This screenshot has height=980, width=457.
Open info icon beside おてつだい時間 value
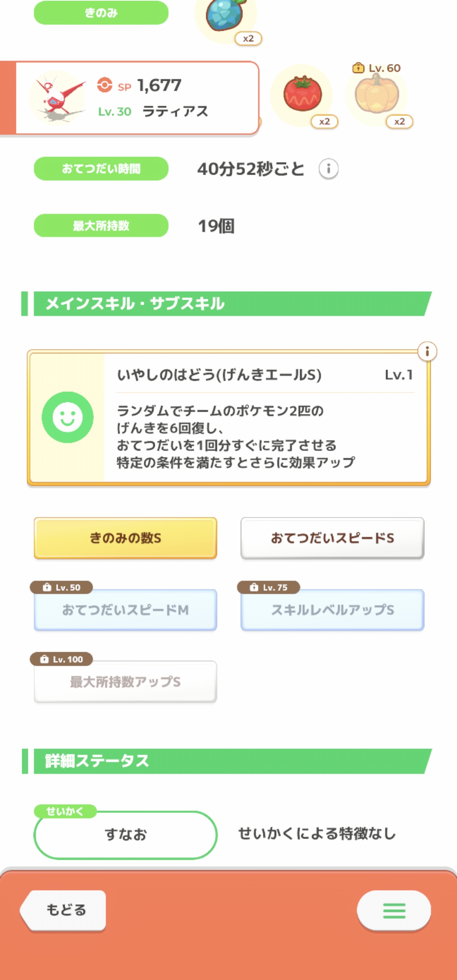point(328,169)
